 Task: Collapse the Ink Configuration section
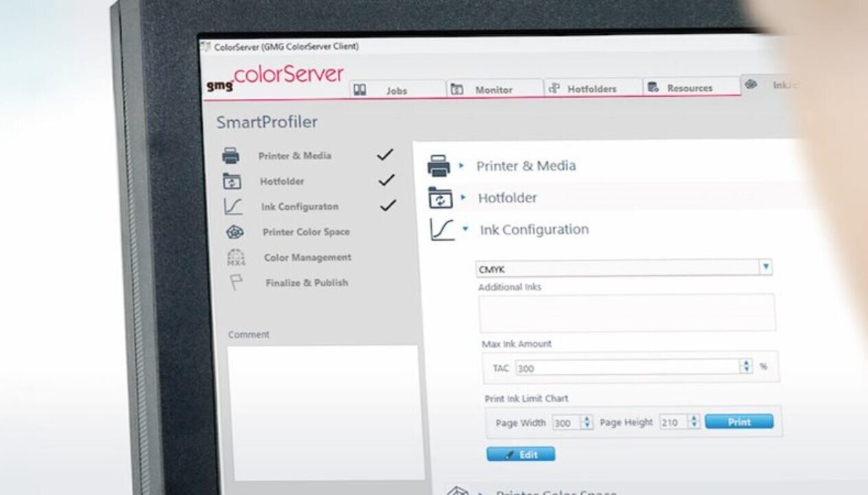coord(466,229)
